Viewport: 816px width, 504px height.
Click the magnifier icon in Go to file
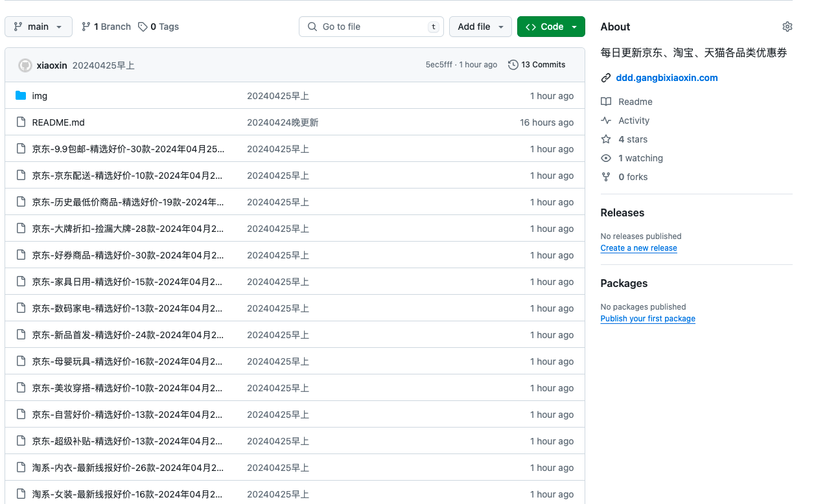click(312, 27)
